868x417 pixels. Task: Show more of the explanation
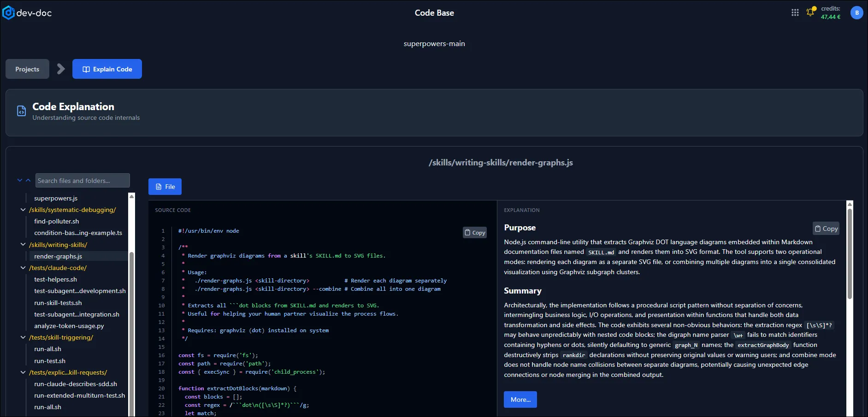(520, 399)
